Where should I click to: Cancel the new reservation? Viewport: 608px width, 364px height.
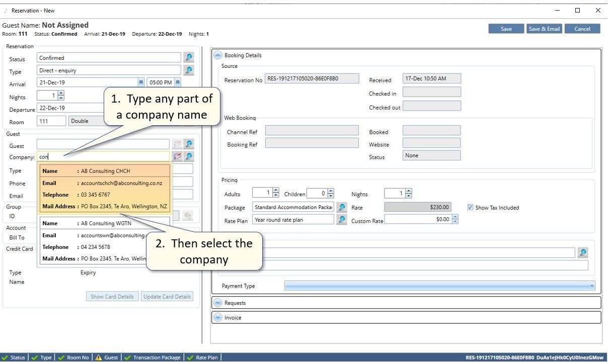point(582,29)
